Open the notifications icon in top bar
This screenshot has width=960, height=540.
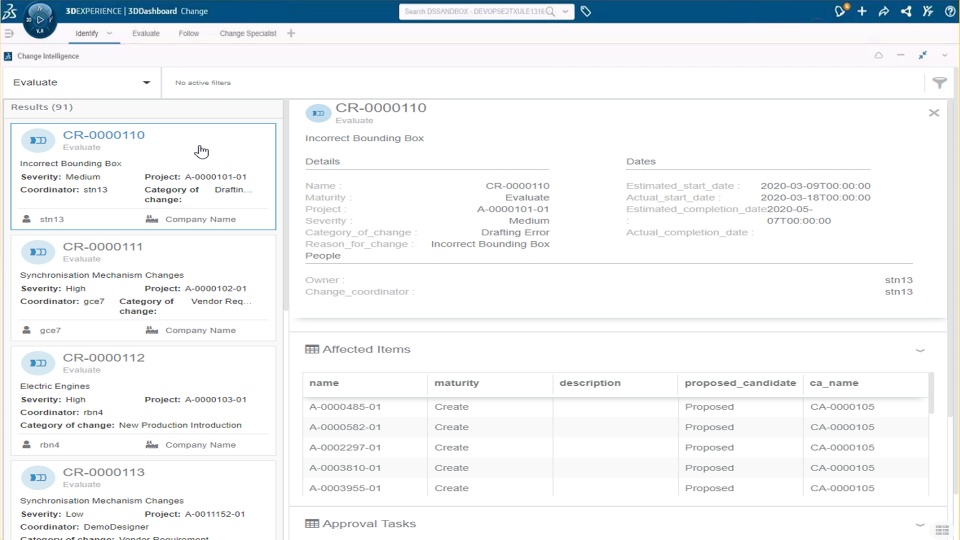(841, 11)
